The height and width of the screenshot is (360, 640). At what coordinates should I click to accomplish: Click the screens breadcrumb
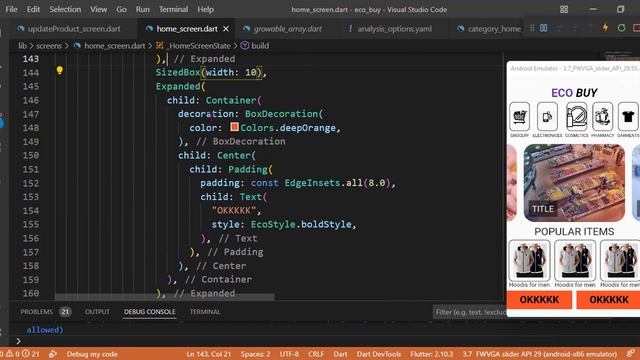(49, 46)
